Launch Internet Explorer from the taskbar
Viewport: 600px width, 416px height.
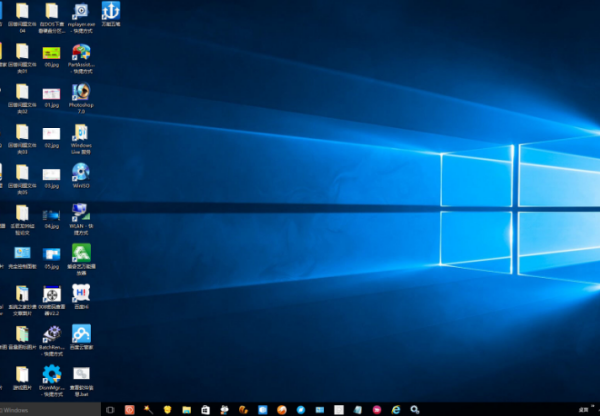pyautogui.click(x=395, y=409)
